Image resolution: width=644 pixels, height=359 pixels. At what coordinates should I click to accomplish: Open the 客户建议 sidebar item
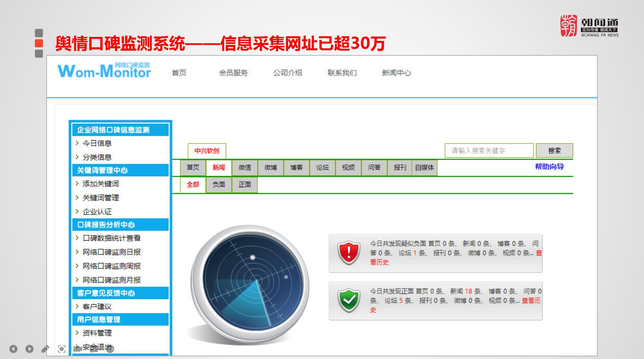tap(97, 306)
